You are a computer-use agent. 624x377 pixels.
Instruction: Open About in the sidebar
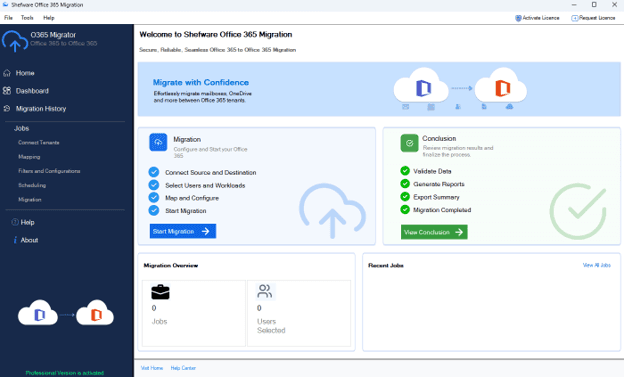(x=29, y=240)
